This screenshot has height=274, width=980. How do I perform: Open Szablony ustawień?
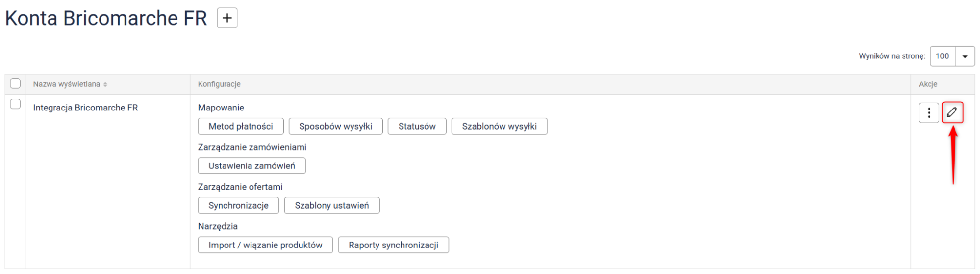coord(331,205)
